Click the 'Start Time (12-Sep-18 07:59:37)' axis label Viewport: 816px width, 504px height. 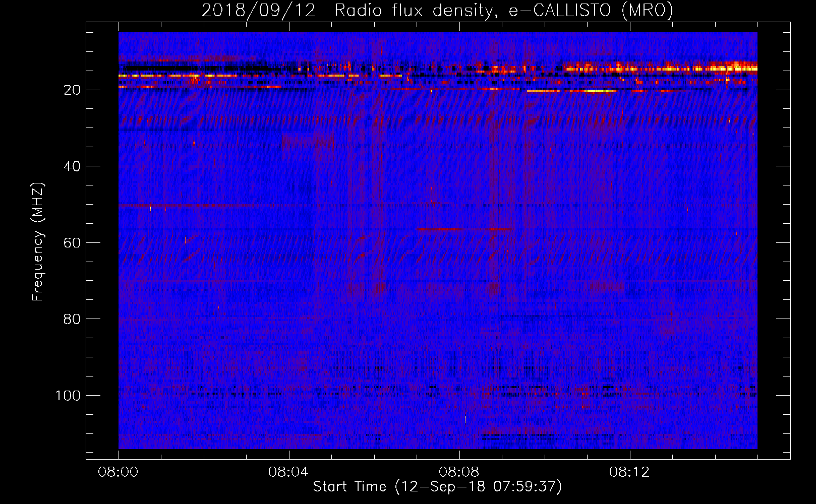[x=437, y=486]
